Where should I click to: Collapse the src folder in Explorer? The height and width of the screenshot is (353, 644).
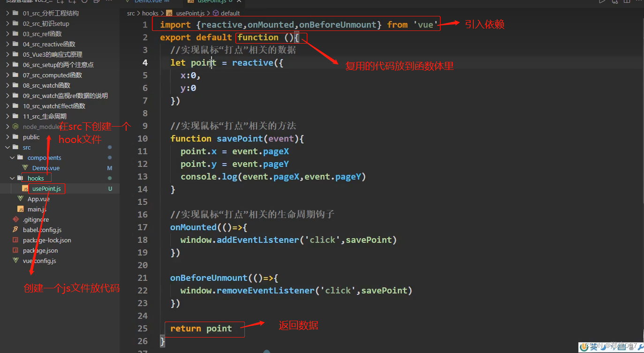(8, 147)
